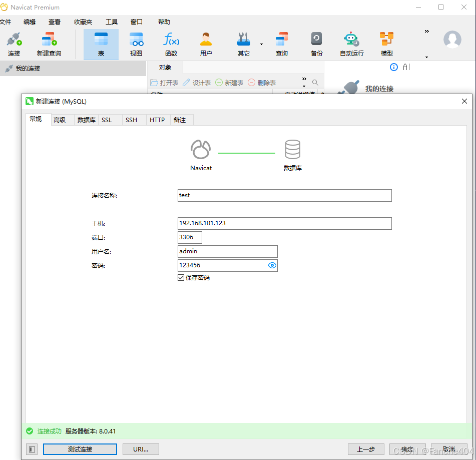Select 我的连接 in the sidebar
The image size is (476, 460).
point(73,68)
